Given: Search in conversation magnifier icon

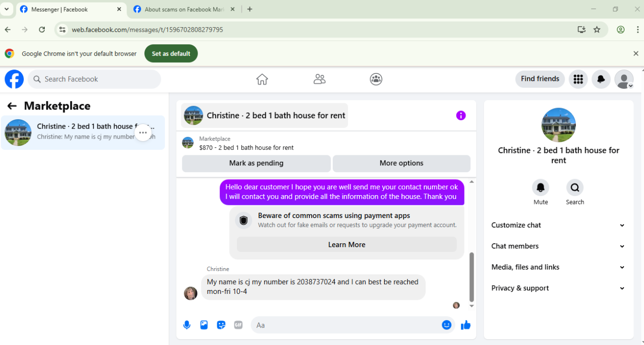Looking at the screenshot, I should [x=575, y=188].
